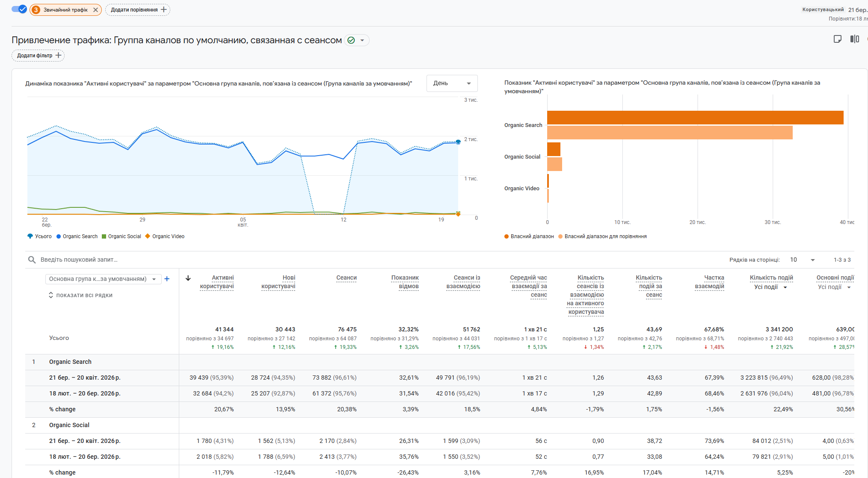Click the search magnifier icon in table
868x478 pixels.
pyautogui.click(x=32, y=260)
